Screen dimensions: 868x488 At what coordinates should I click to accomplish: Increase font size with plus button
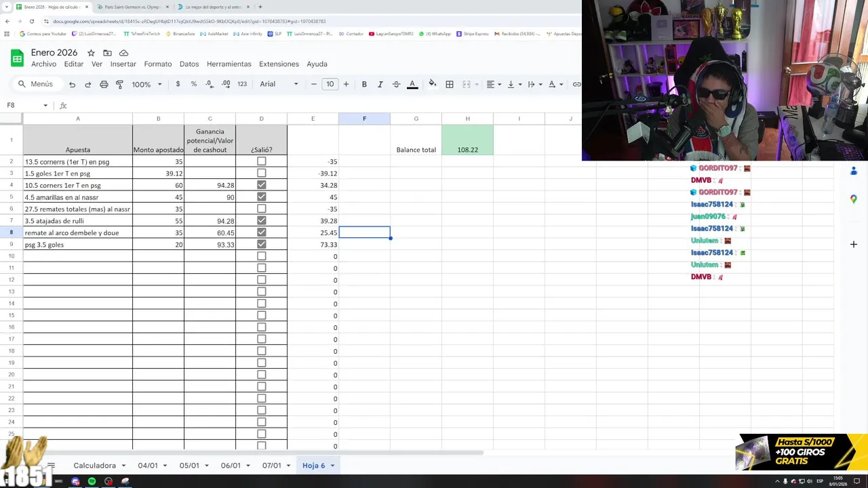(346, 84)
